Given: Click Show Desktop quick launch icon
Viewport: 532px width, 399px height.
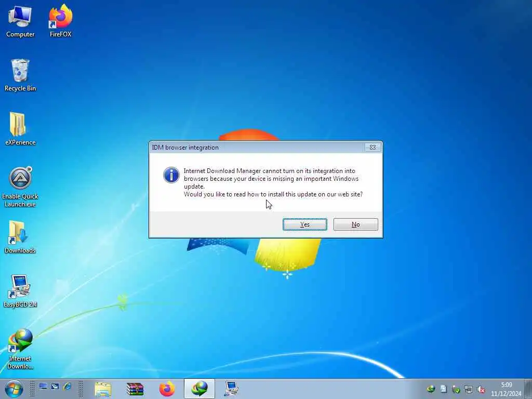Looking at the screenshot, I should 43,387.
